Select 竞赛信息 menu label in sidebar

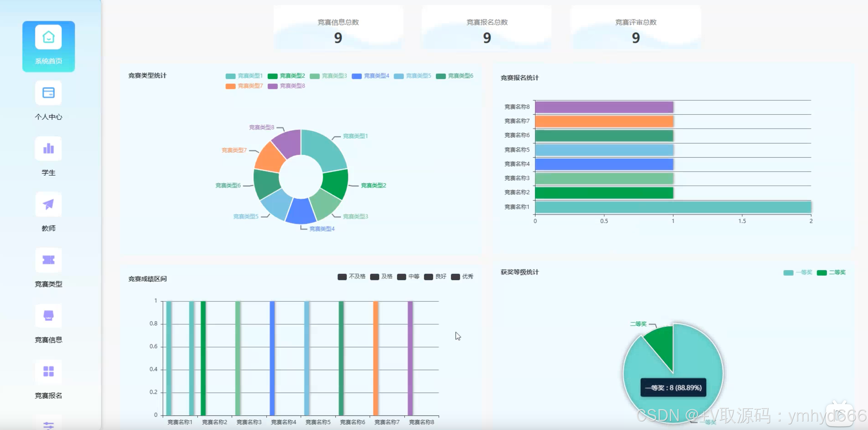48,340
